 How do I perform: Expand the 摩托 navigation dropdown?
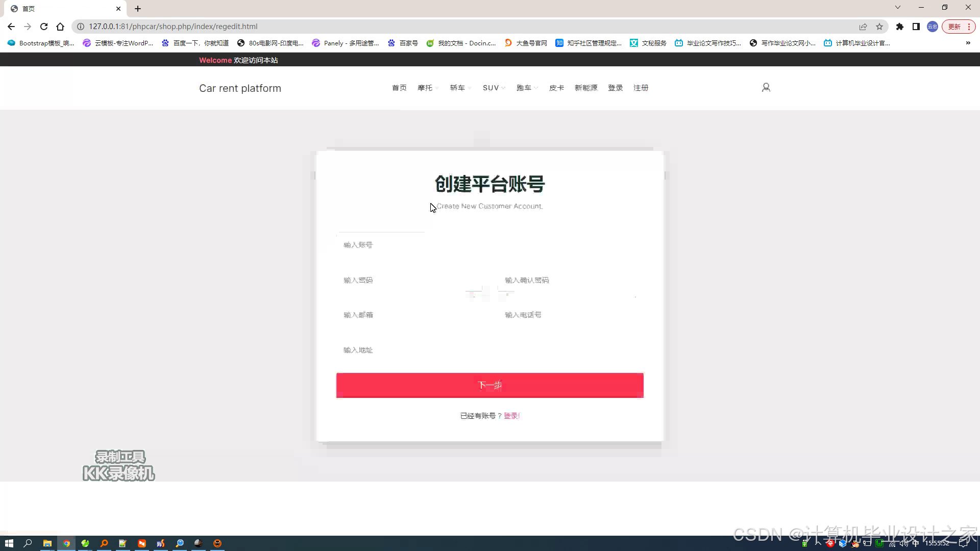pos(427,88)
